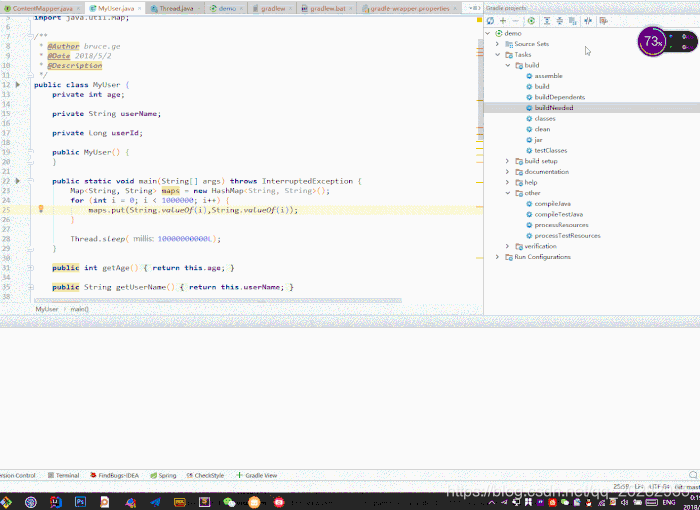
Task: Expand the build setup group
Action: coord(508,161)
